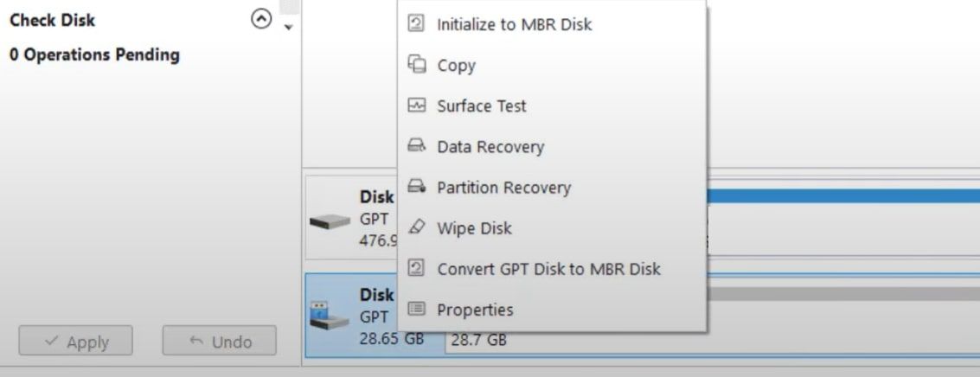Image resolution: width=980 pixels, height=377 pixels.
Task: Click the Wipe Disk eraser icon
Action: 416,228
